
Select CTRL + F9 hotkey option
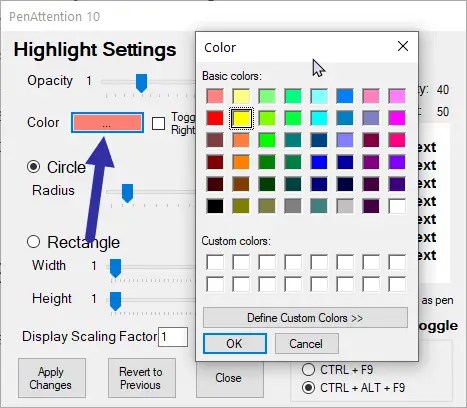click(308, 369)
